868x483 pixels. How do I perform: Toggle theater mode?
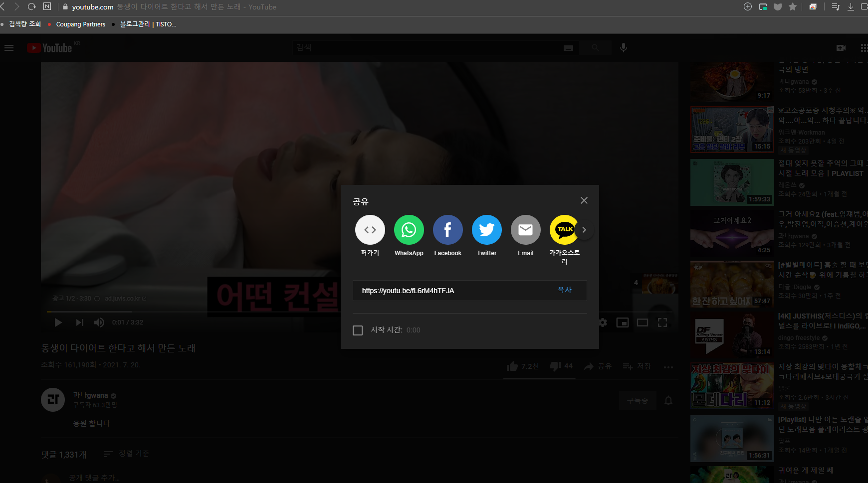tap(643, 322)
